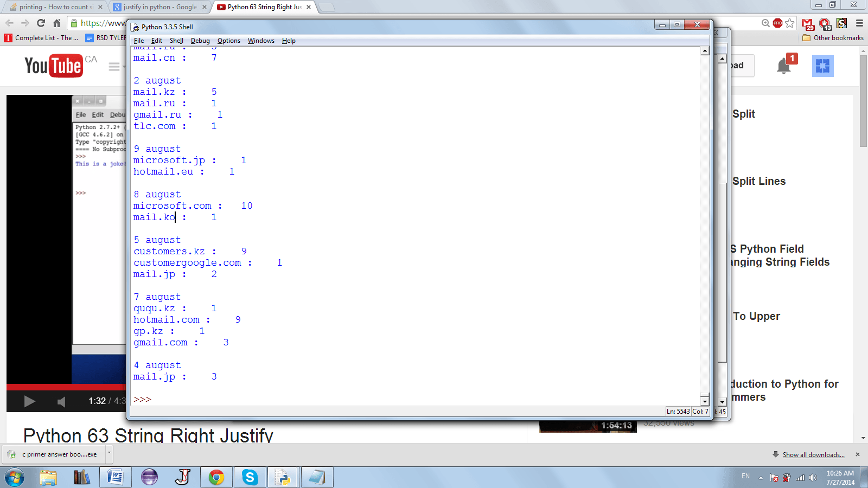Screen dimensions: 868x488
Task: Mute the YouTube video volume
Action: click(x=61, y=401)
